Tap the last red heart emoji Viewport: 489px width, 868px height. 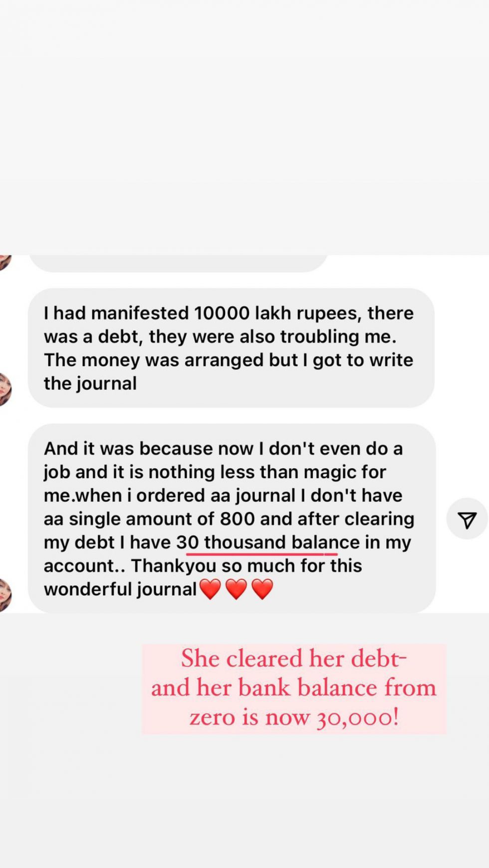pyautogui.click(x=262, y=589)
